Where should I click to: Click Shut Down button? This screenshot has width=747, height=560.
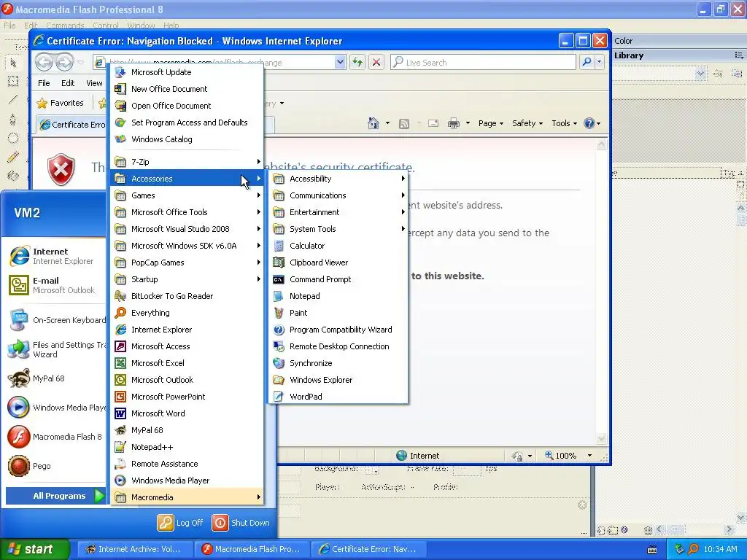pyautogui.click(x=241, y=523)
